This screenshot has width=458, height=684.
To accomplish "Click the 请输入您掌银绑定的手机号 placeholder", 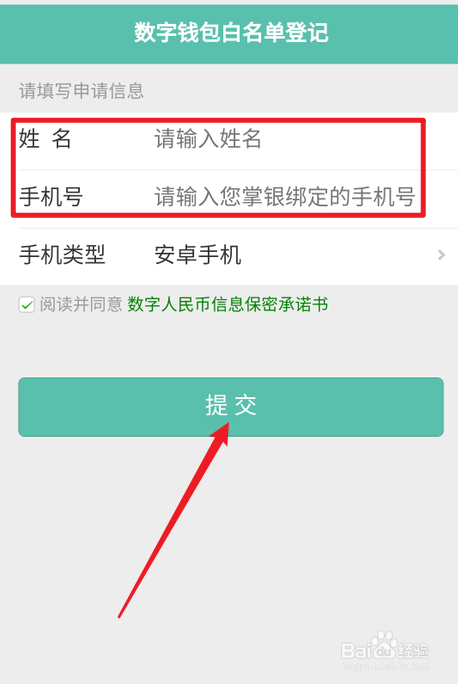I will coord(285,197).
